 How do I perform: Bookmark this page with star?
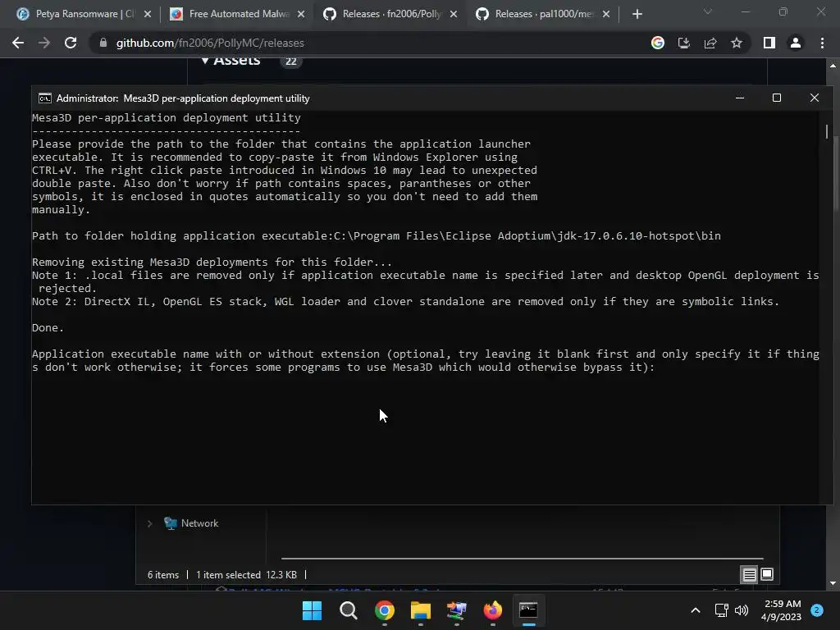pyautogui.click(x=737, y=43)
